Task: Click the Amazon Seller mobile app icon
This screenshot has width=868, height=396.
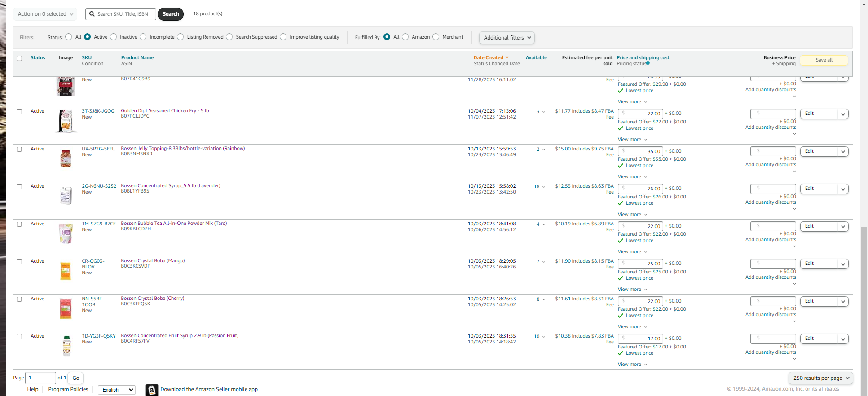Action: tap(152, 390)
